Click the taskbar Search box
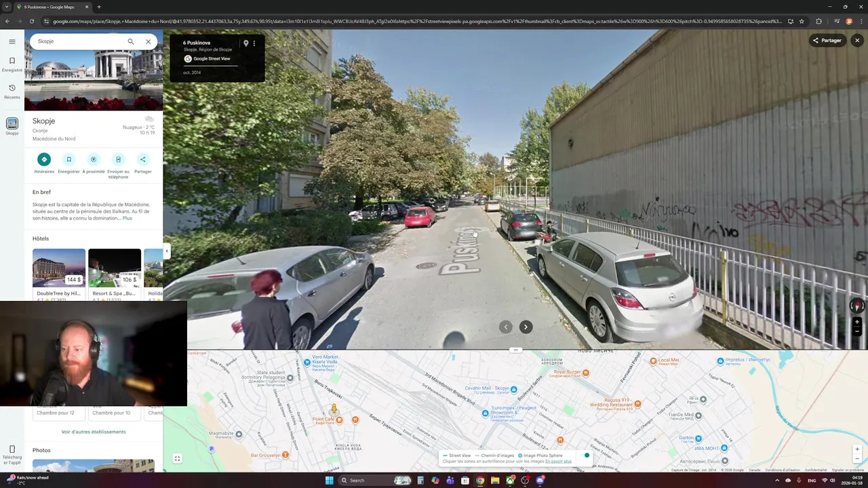This screenshot has height=488, width=868. (x=376, y=481)
